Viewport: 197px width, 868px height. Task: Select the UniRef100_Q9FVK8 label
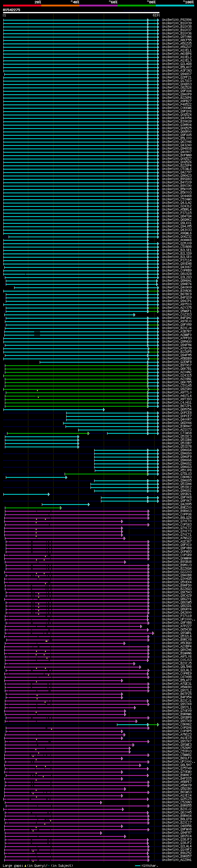(x=177, y=497)
